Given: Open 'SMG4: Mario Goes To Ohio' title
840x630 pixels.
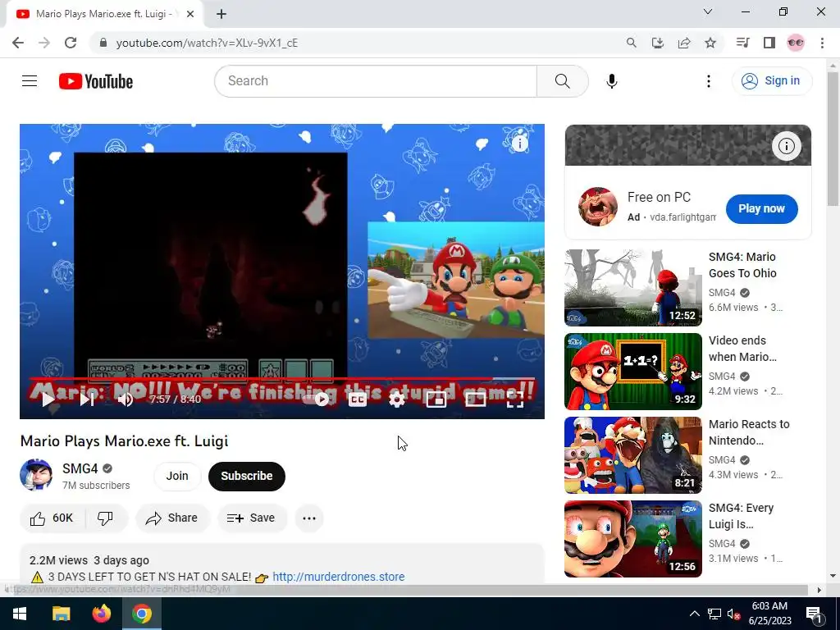Looking at the screenshot, I should 742,265.
